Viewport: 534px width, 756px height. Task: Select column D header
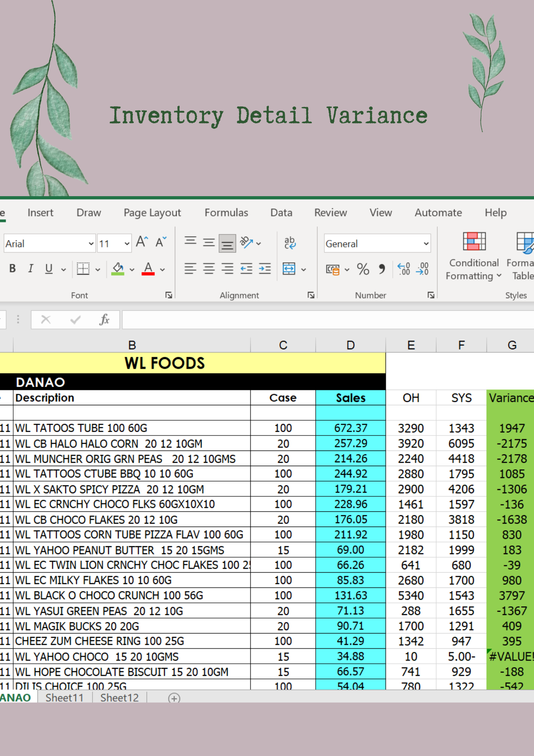pos(350,345)
